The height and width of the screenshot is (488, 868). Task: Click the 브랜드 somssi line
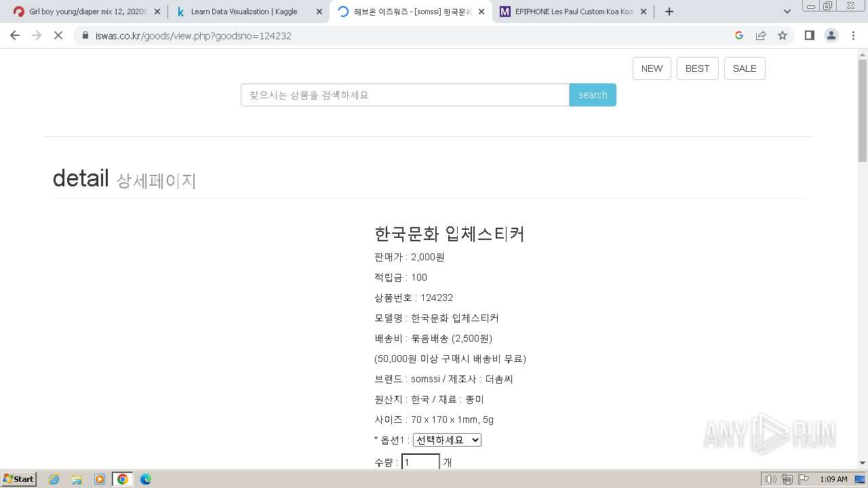click(x=444, y=380)
